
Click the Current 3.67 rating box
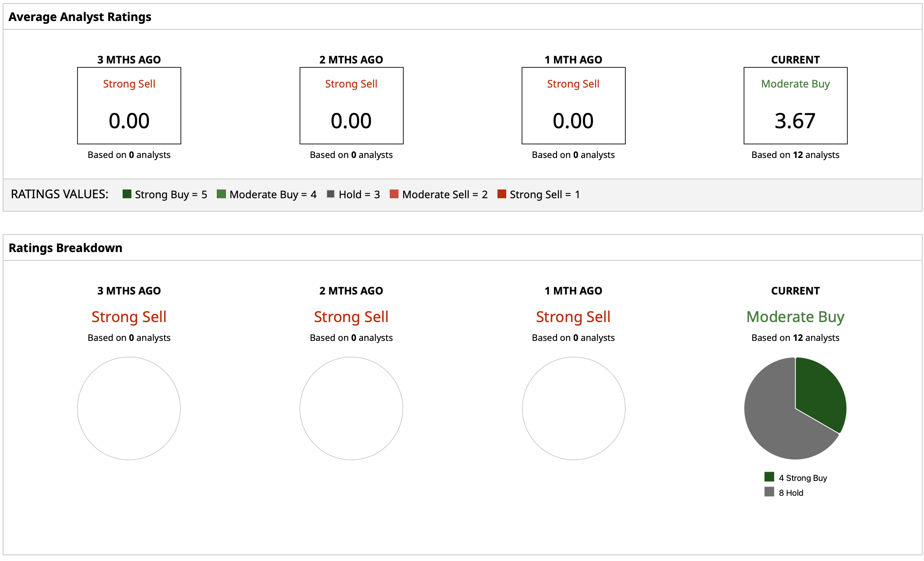coord(795,105)
